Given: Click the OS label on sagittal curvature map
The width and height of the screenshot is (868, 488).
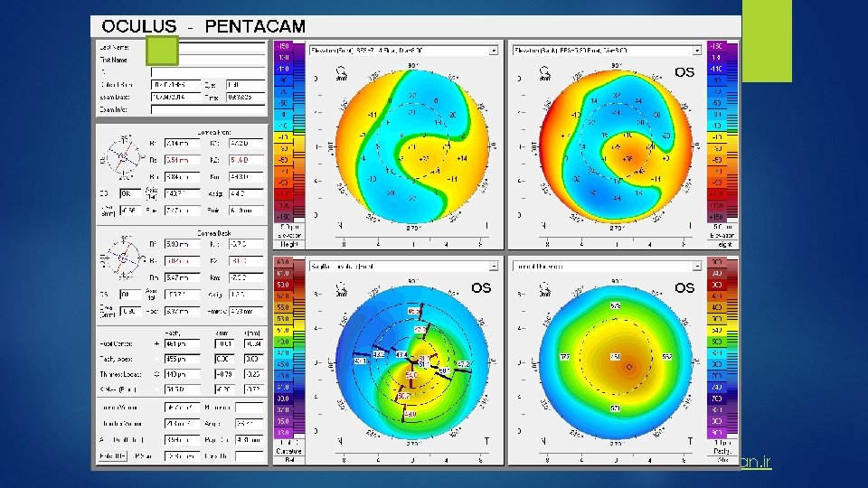Looking at the screenshot, I should coord(480,287).
